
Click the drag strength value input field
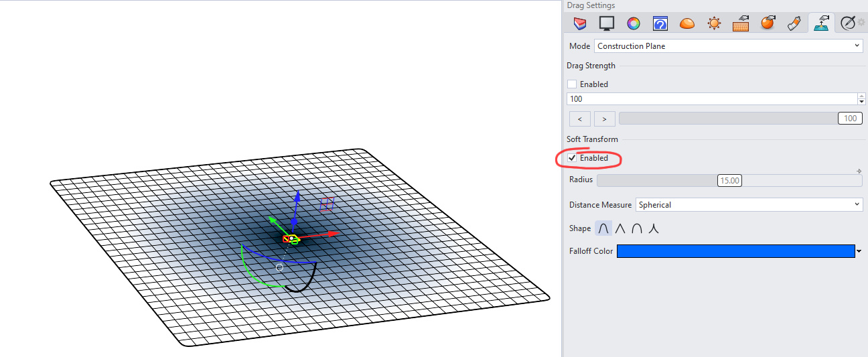711,99
